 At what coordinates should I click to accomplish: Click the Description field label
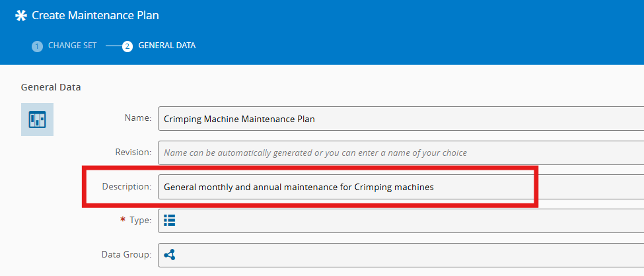point(127,187)
